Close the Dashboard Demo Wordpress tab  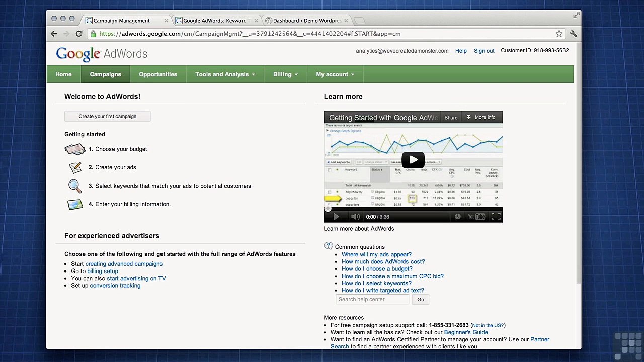346,21
